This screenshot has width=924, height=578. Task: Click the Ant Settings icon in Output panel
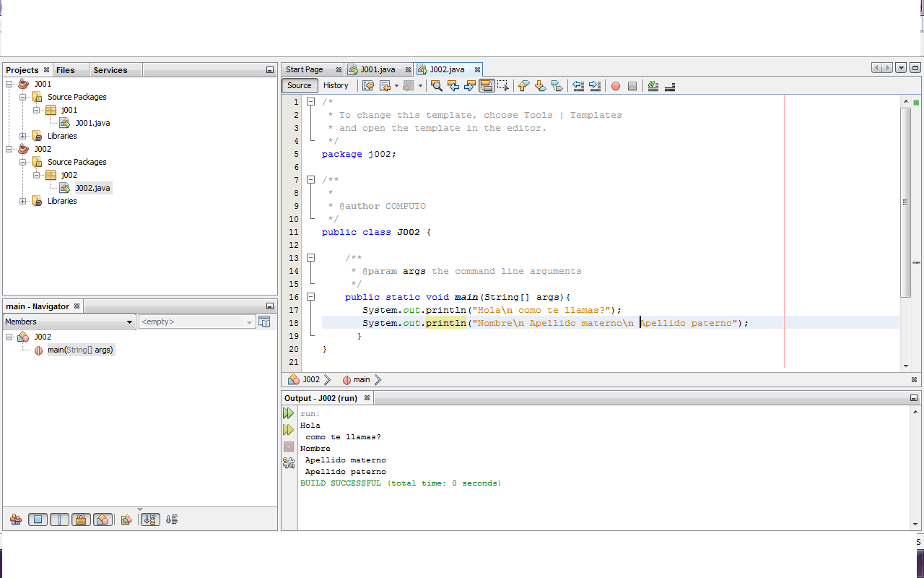[288, 462]
